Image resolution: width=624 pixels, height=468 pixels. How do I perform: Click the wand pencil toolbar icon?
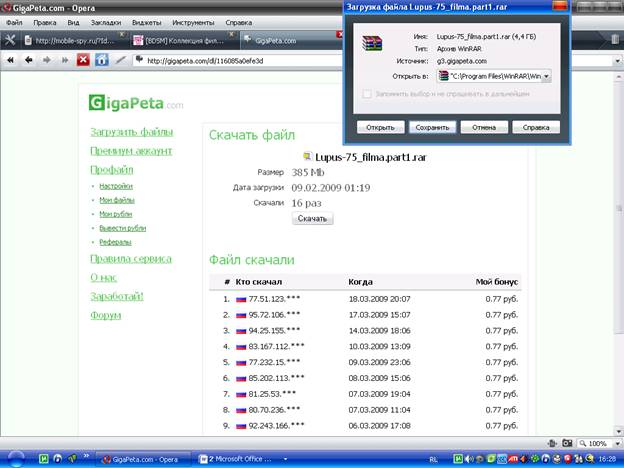121,60
